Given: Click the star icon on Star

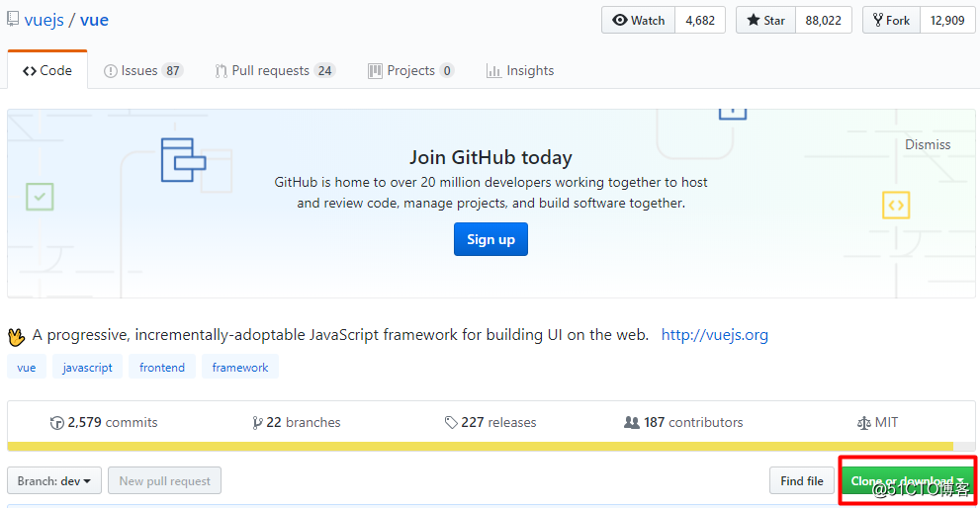Looking at the screenshot, I should coord(754,20).
